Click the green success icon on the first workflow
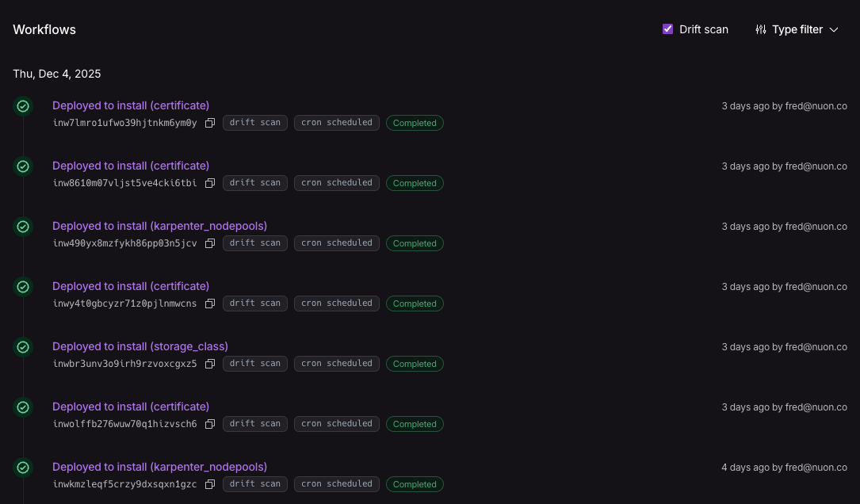Screen dimensions: 860x504 [x=22, y=105]
